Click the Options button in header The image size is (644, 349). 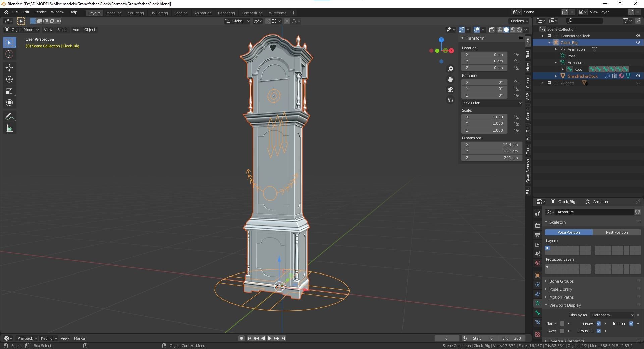click(x=519, y=21)
